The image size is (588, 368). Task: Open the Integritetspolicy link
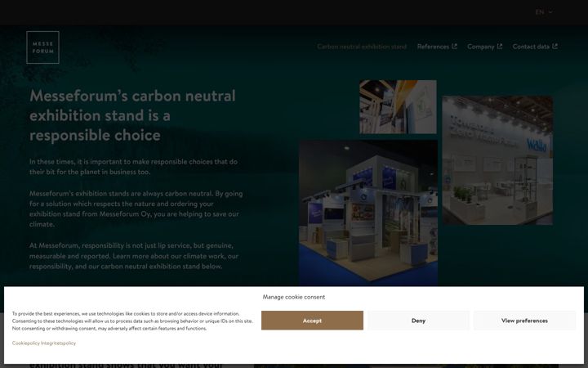click(x=58, y=343)
